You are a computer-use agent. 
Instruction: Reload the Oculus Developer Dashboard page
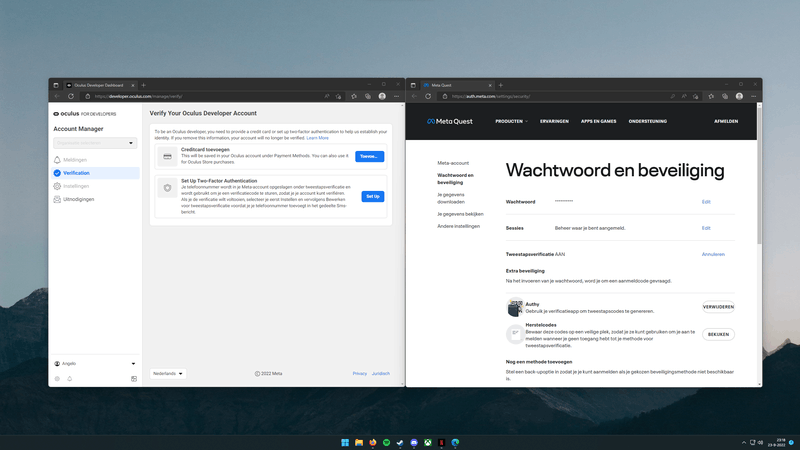[71, 96]
